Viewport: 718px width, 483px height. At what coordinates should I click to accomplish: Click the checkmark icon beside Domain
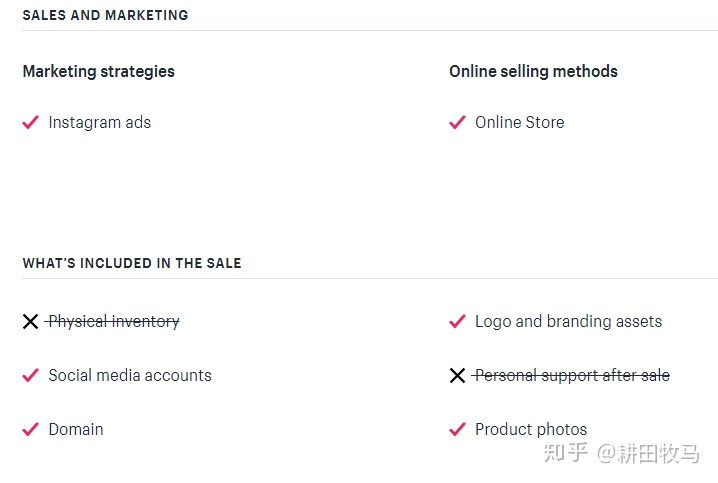pyautogui.click(x=30, y=429)
